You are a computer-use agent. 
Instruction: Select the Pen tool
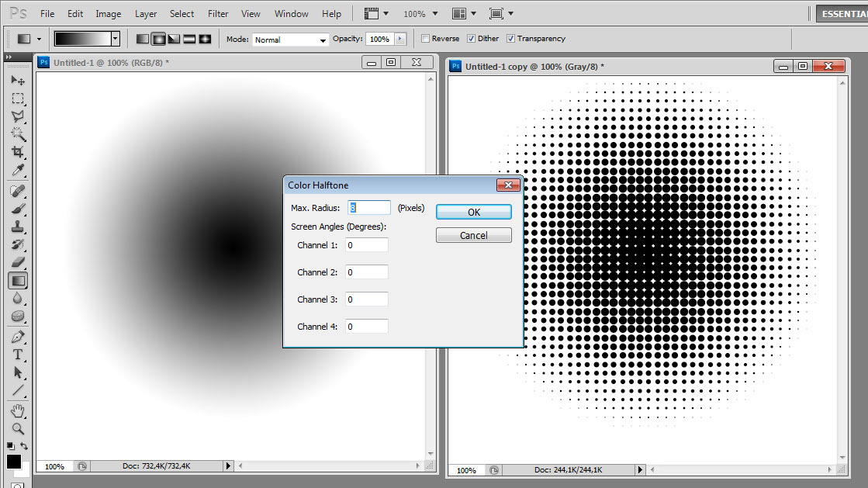18,337
